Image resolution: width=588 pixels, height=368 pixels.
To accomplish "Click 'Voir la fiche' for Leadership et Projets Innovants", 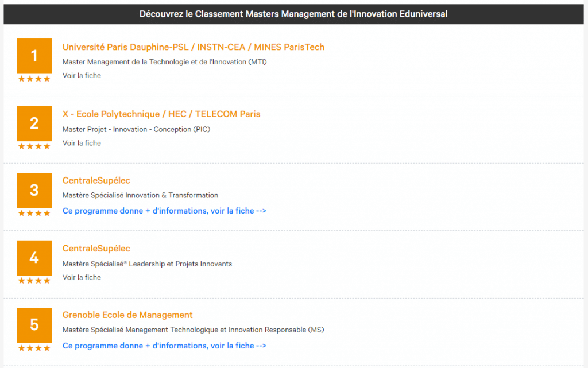I will pos(82,277).
